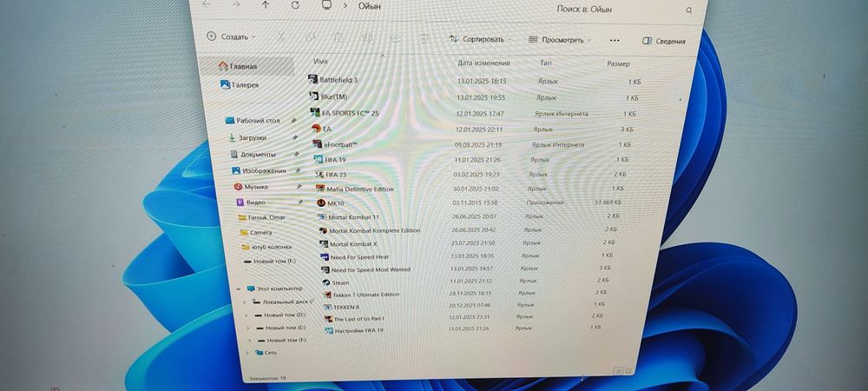Select the eFootball shortcut icon

point(317,144)
